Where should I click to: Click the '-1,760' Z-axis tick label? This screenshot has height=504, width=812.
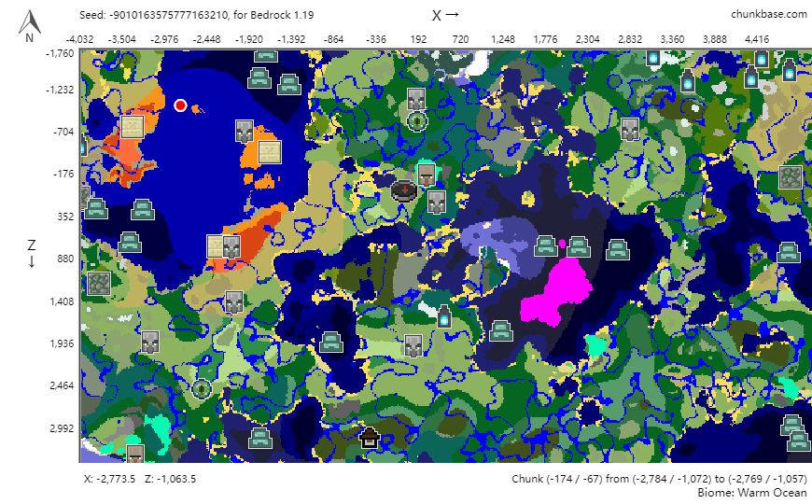(x=60, y=53)
